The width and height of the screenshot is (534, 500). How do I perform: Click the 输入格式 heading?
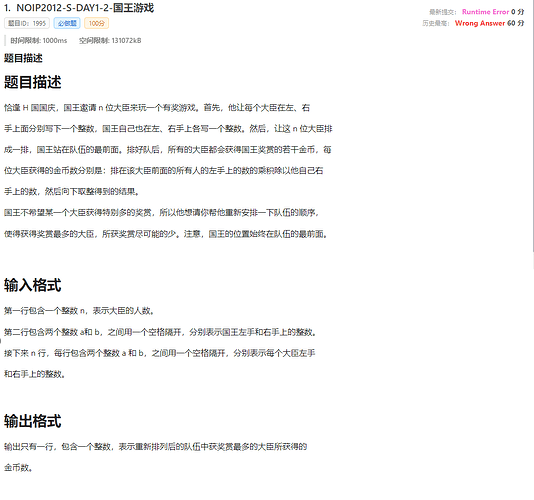click(x=33, y=285)
